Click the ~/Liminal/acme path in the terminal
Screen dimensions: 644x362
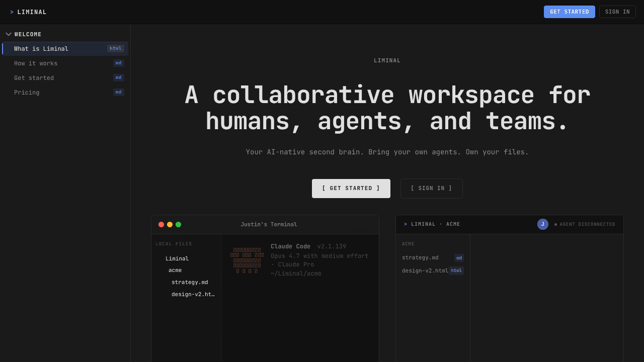296,274
